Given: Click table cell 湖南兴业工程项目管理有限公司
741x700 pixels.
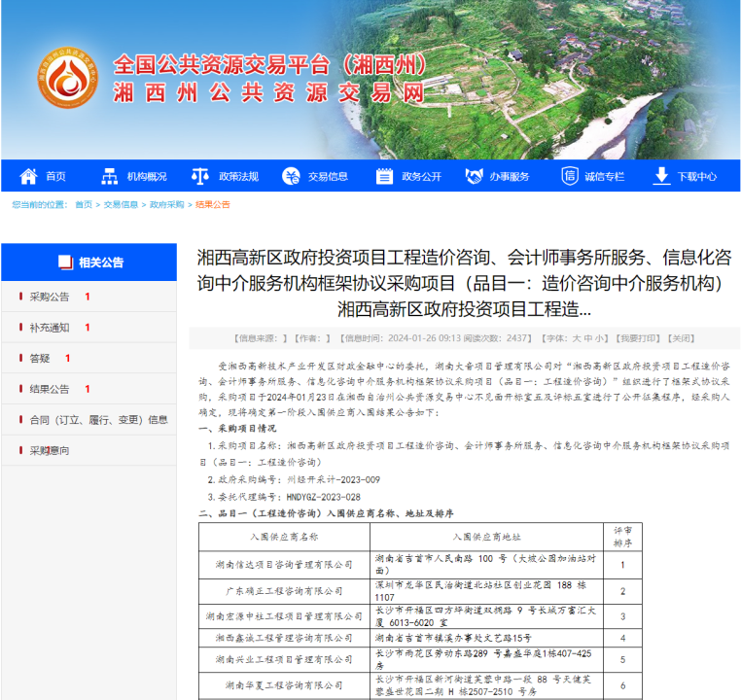Looking at the screenshot, I should tap(284, 659).
